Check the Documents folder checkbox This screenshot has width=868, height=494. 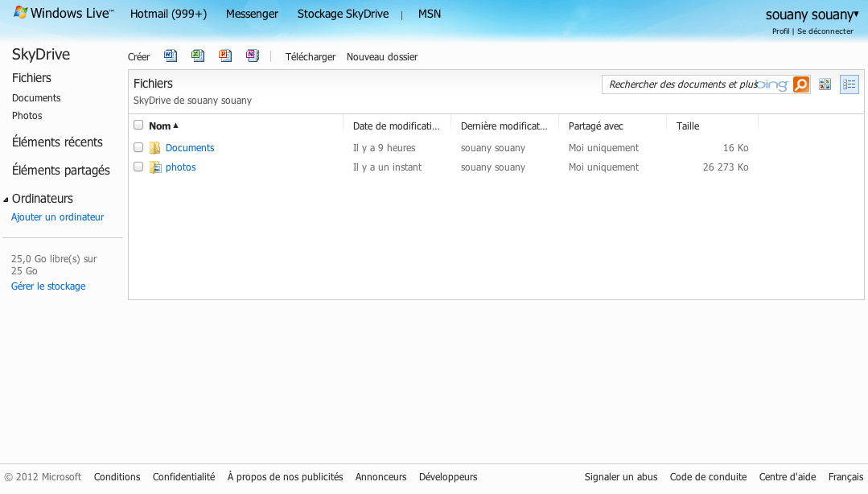pyautogui.click(x=138, y=147)
